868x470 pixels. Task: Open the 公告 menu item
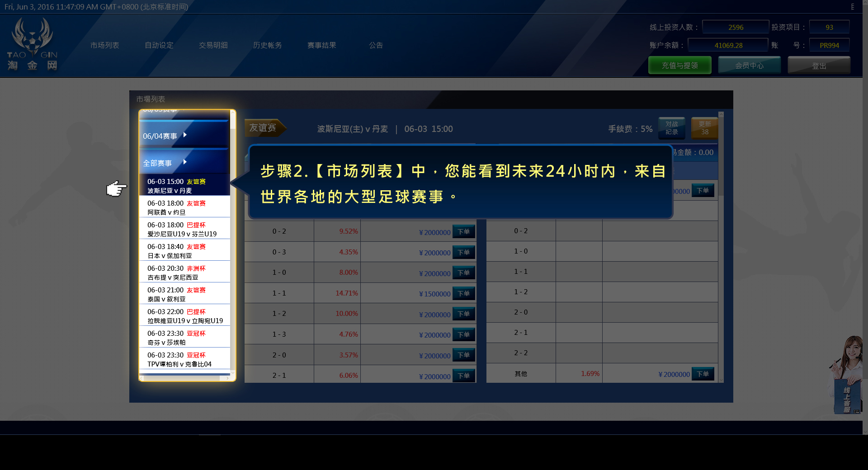coord(375,45)
